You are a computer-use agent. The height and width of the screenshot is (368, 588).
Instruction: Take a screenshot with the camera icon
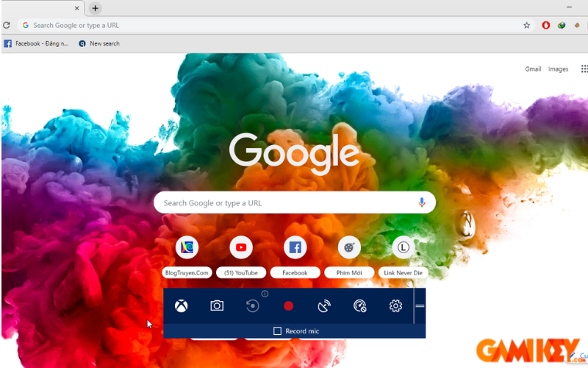tap(217, 305)
